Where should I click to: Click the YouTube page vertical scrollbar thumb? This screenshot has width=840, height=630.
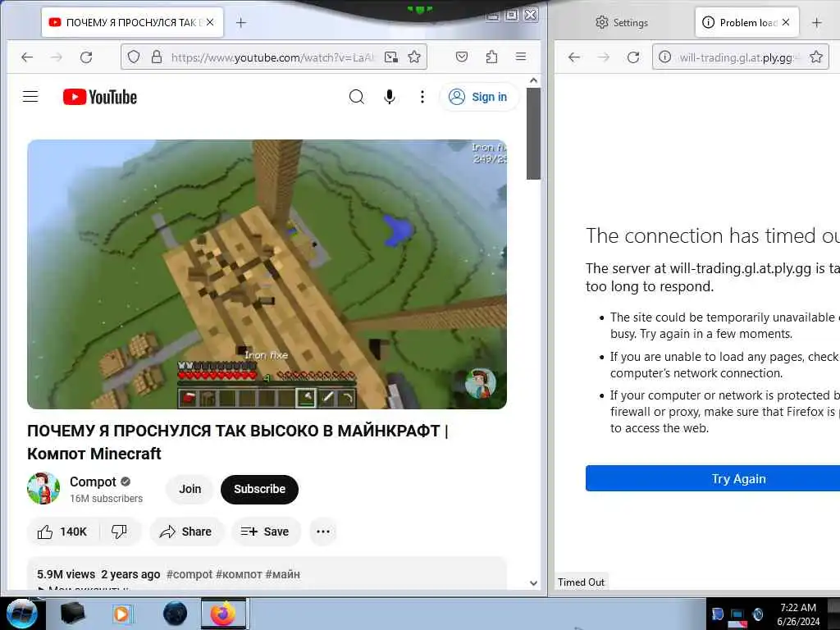533,134
